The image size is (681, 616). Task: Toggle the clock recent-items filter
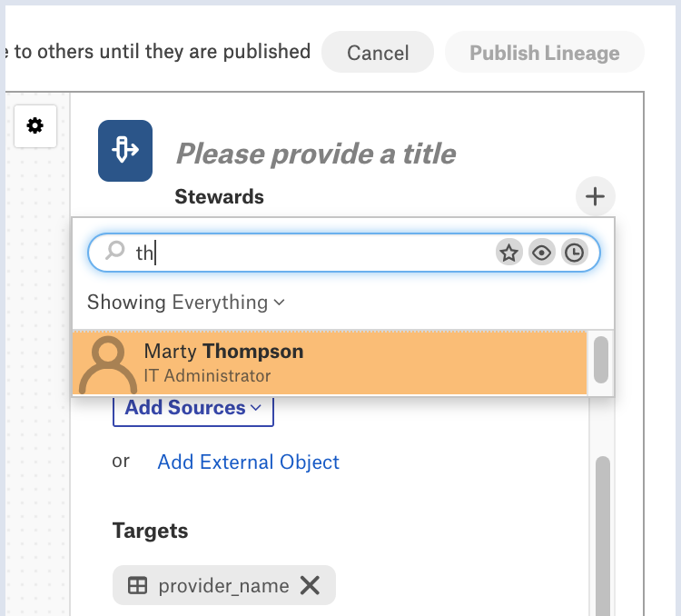(x=574, y=253)
